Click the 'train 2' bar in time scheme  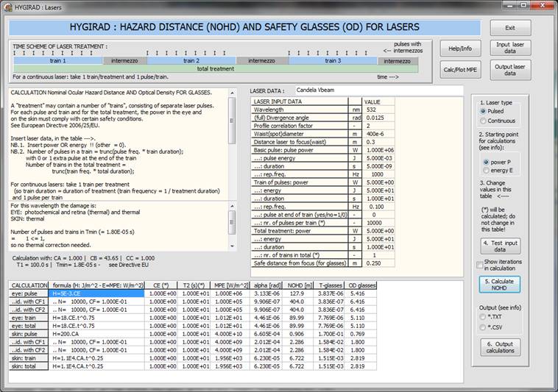[x=191, y=61]
